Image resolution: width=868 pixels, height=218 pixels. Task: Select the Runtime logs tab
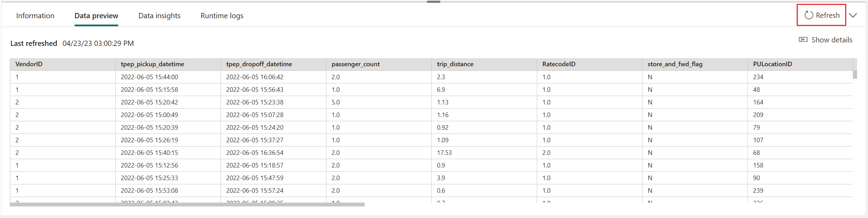(222, 16)
